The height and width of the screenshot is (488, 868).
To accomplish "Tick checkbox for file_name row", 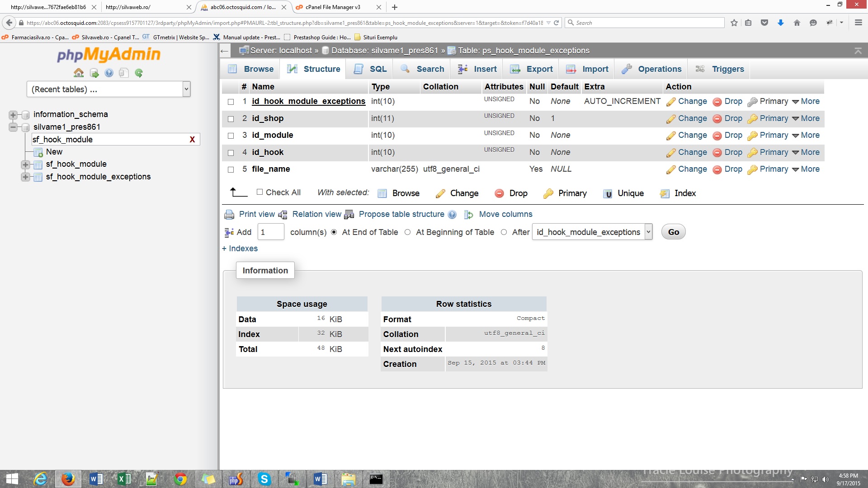I will pyautogui.click(x=231, y=169).
